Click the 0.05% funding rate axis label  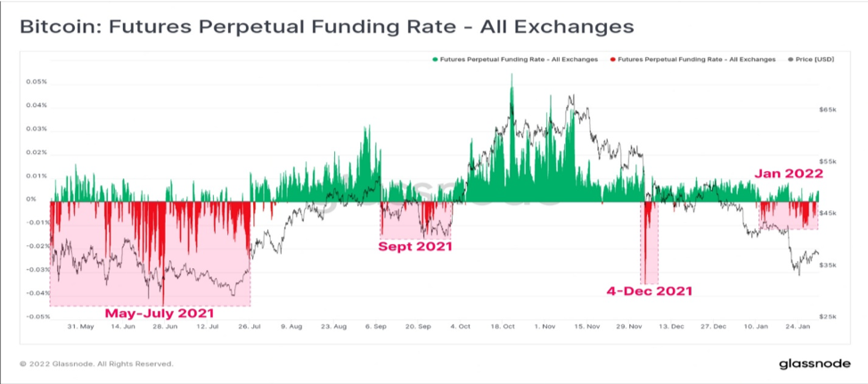[x=37, y=82]
